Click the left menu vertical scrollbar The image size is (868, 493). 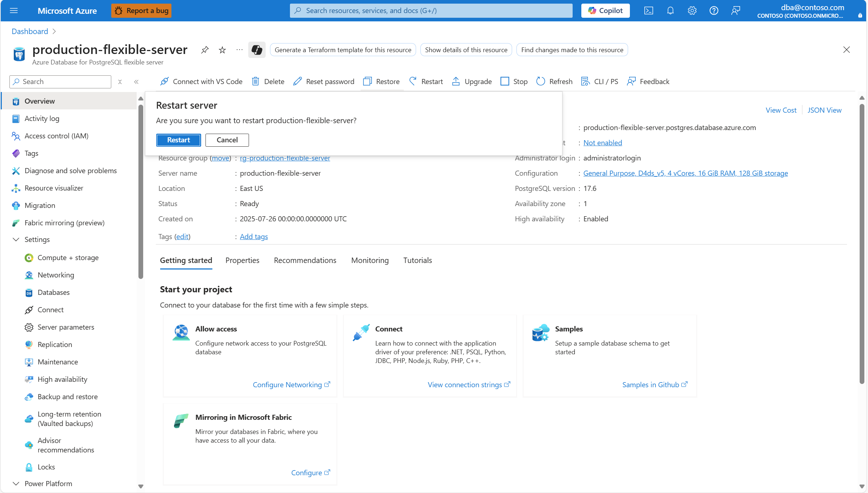point(141,192)
